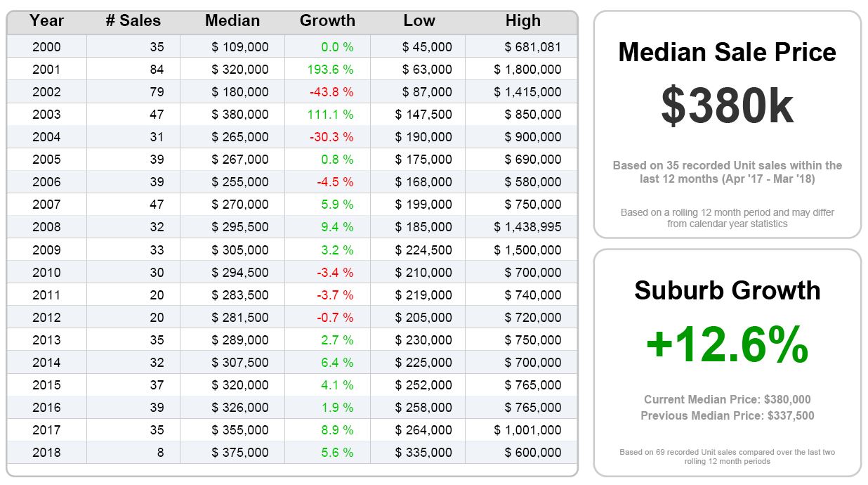Click the Previous Median Price: $337,500 text
Viewport: 868px width, 485px height.
(727, 416)
